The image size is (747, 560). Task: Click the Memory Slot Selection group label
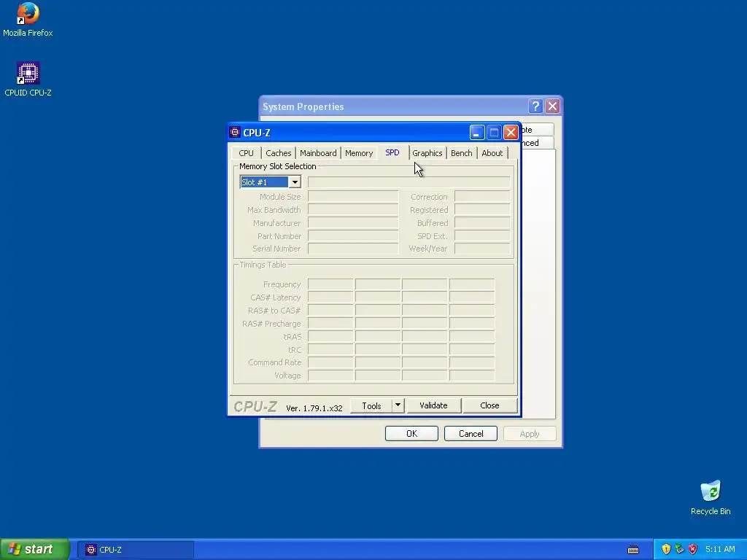point(278,166)
